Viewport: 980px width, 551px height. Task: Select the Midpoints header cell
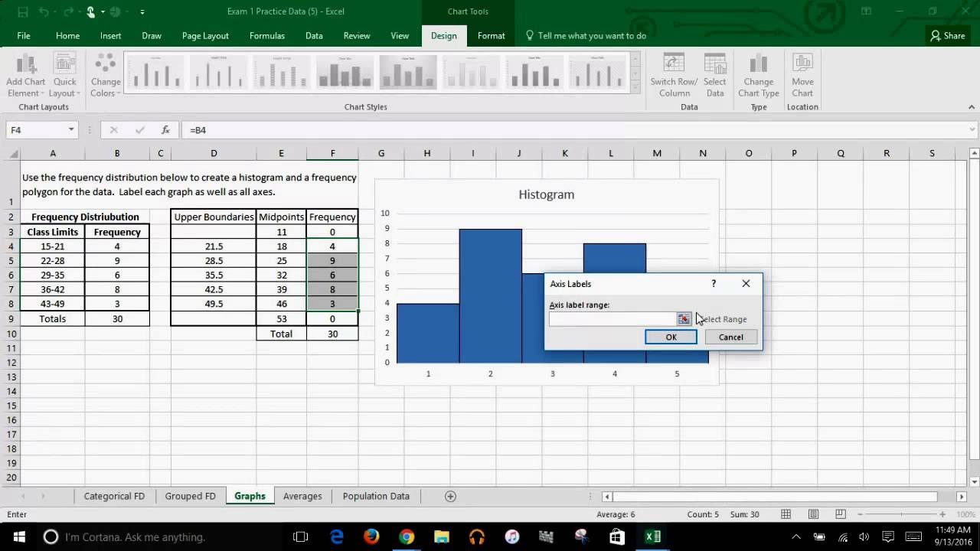pyautogui.click(x=281, y=217)
